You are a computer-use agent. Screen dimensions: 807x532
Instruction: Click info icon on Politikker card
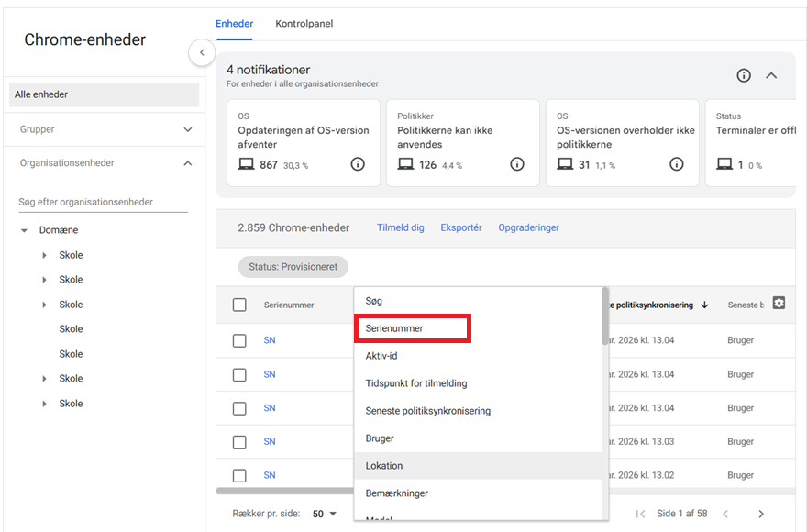[x=517, y=164]
